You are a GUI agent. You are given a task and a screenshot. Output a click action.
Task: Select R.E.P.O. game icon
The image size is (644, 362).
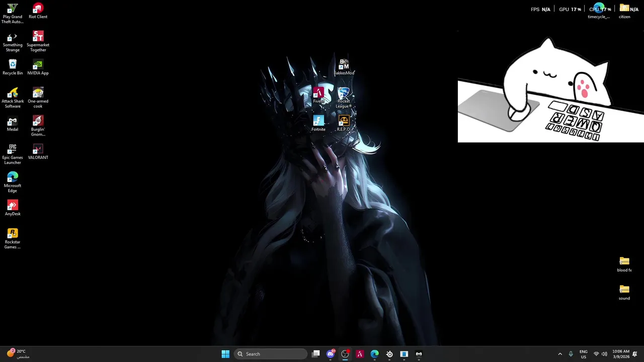tap(344, 124)
